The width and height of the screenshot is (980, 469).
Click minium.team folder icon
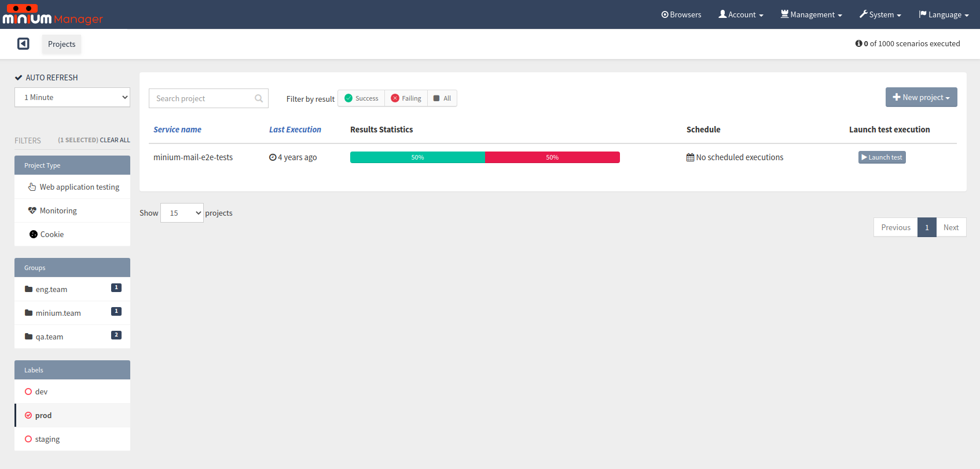[x=28, y=313]
